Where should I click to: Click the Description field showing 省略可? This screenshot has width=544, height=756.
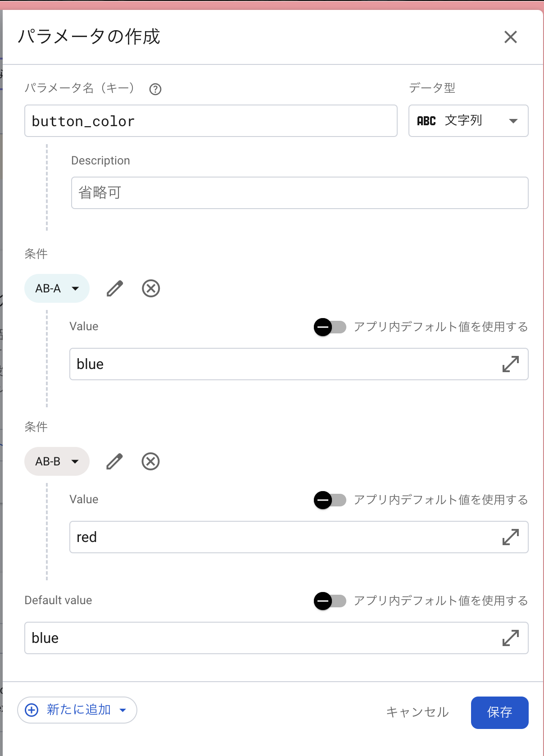[x=299, y=193]
